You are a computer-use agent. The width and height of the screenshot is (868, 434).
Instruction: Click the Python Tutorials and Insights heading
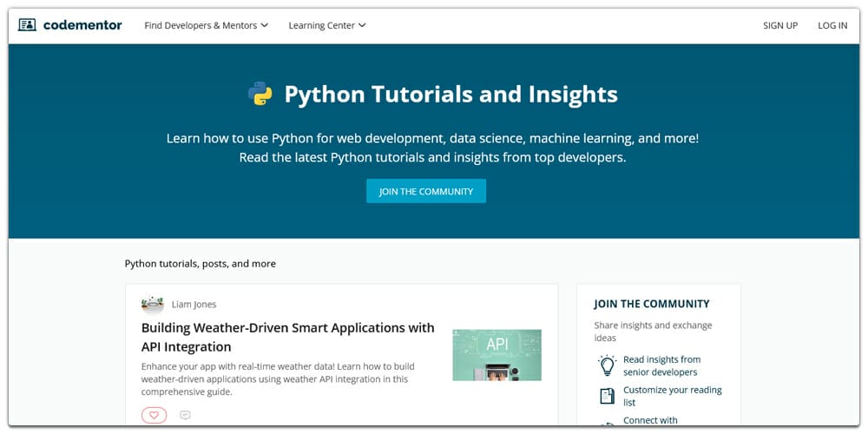coord(451,94)
